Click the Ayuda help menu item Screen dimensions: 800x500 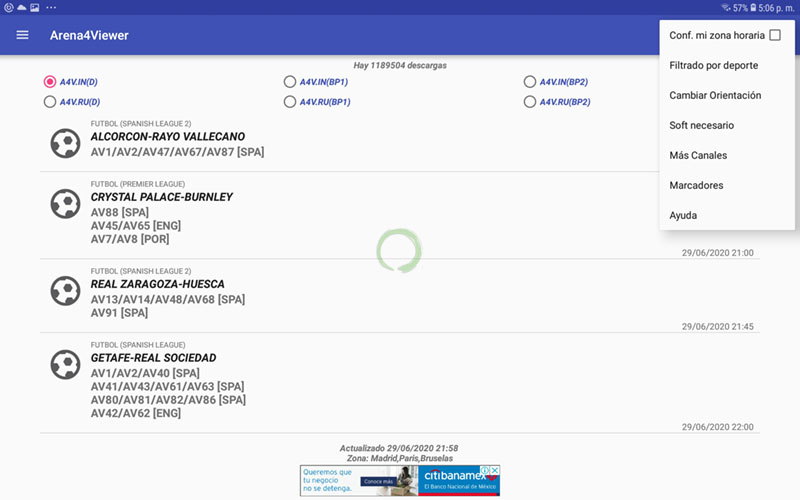tap(683, 216)
